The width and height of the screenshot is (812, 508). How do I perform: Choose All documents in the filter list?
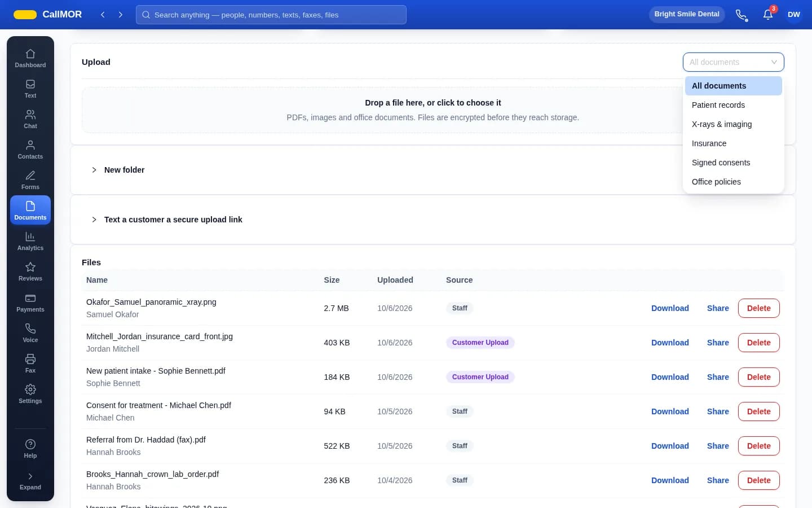733,86
